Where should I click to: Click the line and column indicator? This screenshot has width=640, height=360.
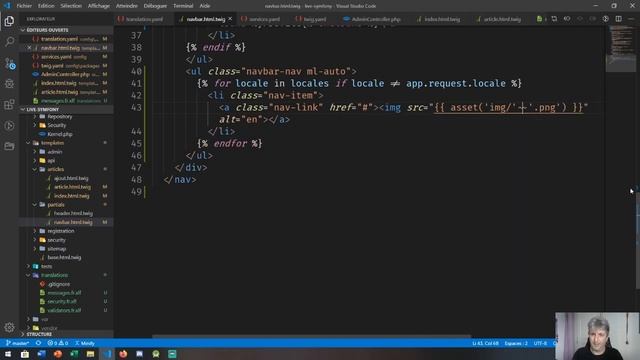[x=485, y=343]
